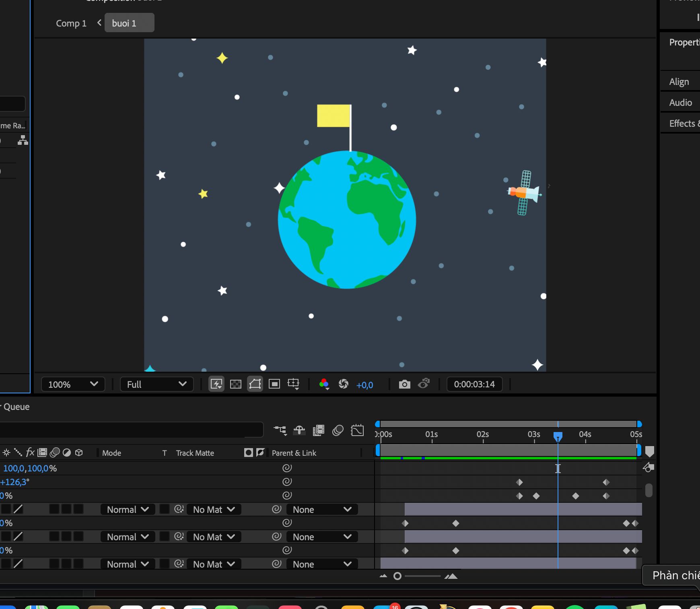
Task: Click the fx effects column header icon
Action: point(30,453)
